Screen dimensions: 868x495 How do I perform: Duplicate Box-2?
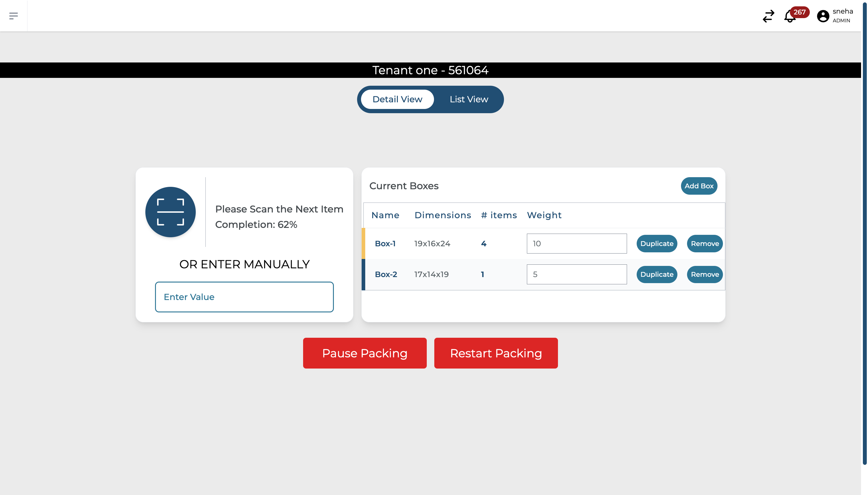(656, 274)
